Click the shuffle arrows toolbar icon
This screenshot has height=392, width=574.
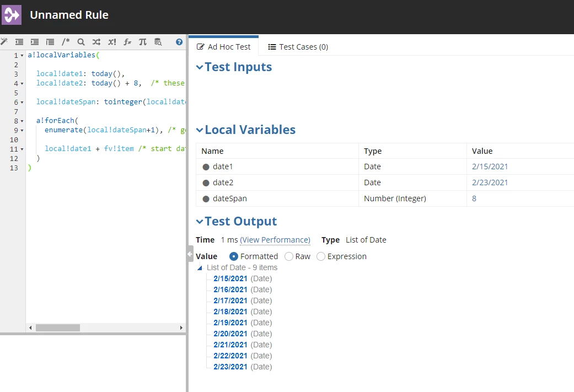pyautogui.click(x=96, y=42)
